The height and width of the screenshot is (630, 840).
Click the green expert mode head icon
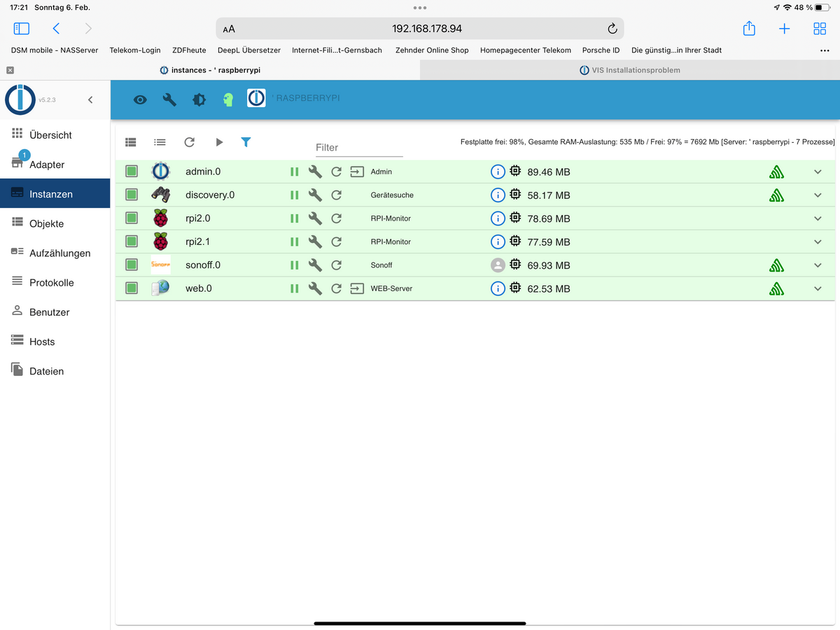(228, 99)
